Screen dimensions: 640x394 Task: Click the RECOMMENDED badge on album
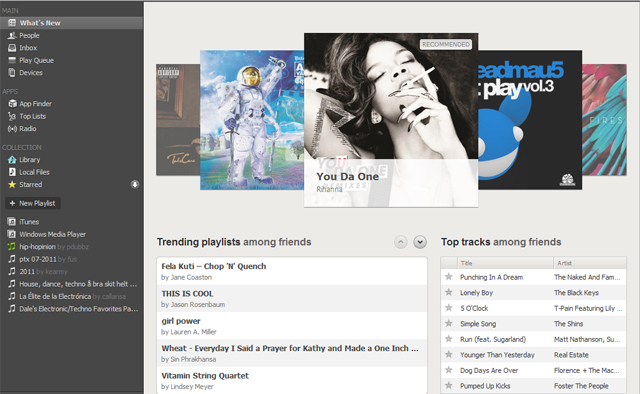point(446,45)
